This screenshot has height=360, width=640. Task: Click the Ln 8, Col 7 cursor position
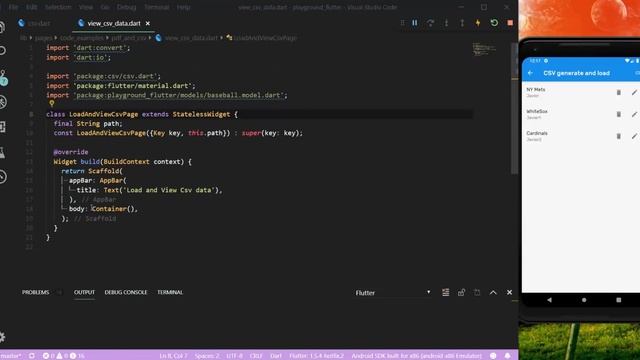pos(173,356)
